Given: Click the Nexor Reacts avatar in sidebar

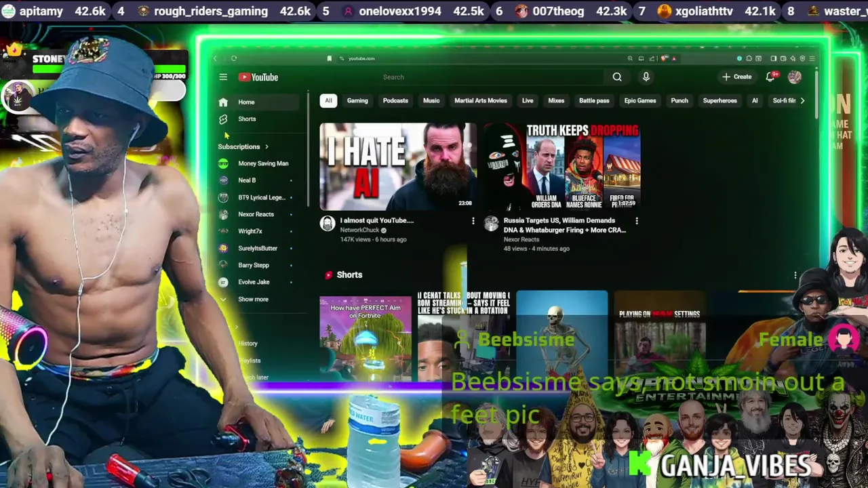Looking at the screenshot, I should point(223,214).
